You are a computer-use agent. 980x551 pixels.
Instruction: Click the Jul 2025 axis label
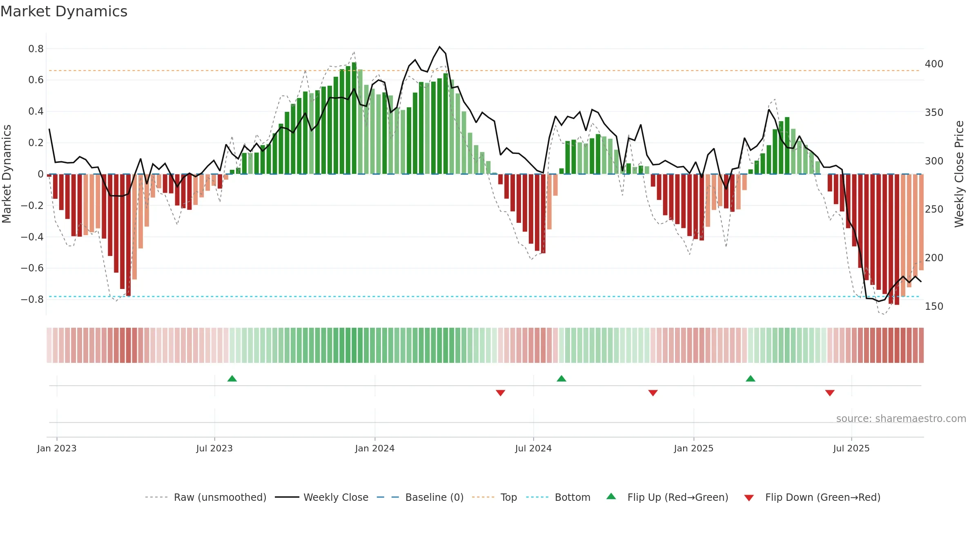click(x=851, y=448)
